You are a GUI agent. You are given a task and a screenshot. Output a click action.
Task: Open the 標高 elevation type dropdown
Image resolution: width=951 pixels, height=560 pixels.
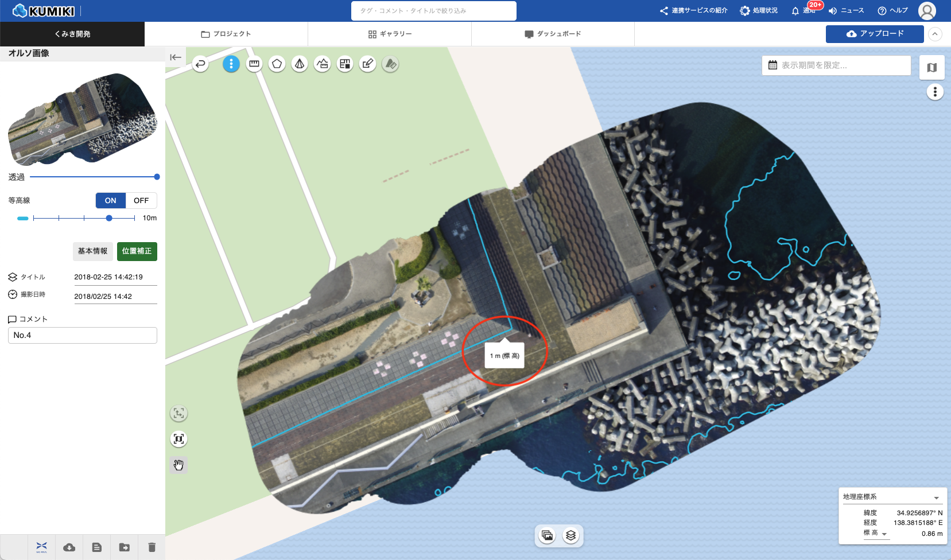884,534
